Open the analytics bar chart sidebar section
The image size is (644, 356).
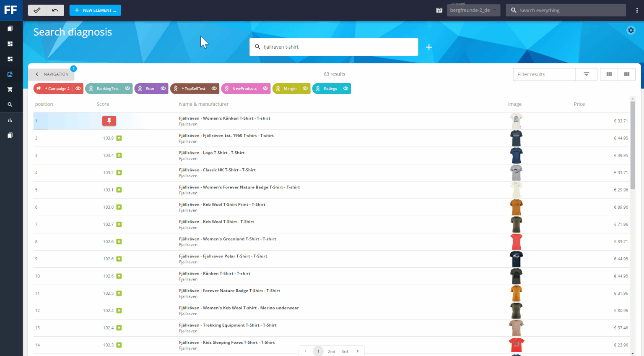click(11, 120)
